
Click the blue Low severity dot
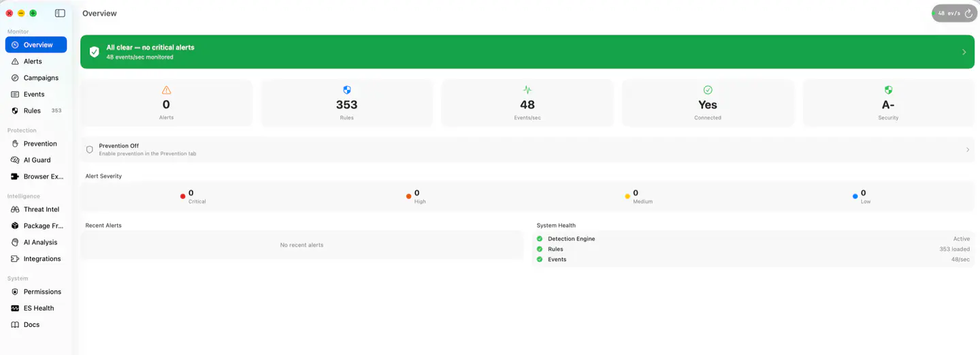[855, 196]
